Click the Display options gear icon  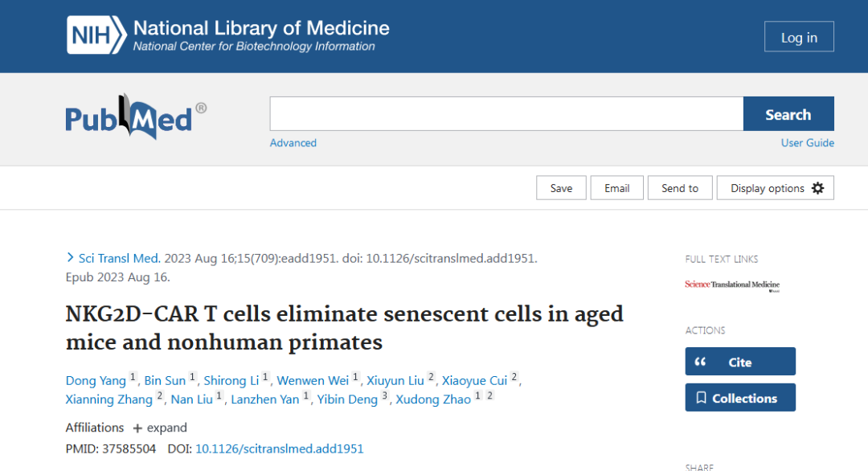point(817,188)
